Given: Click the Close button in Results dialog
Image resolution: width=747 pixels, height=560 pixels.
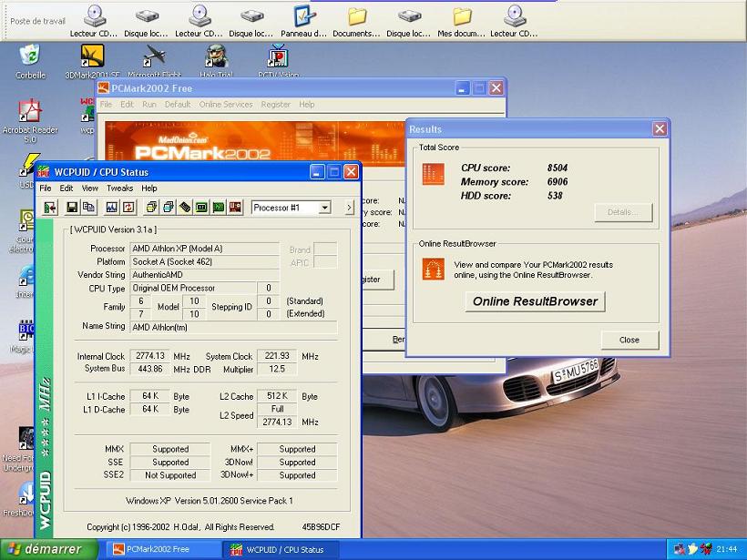Looking at the screenshot, I should [x=629, y=340].
